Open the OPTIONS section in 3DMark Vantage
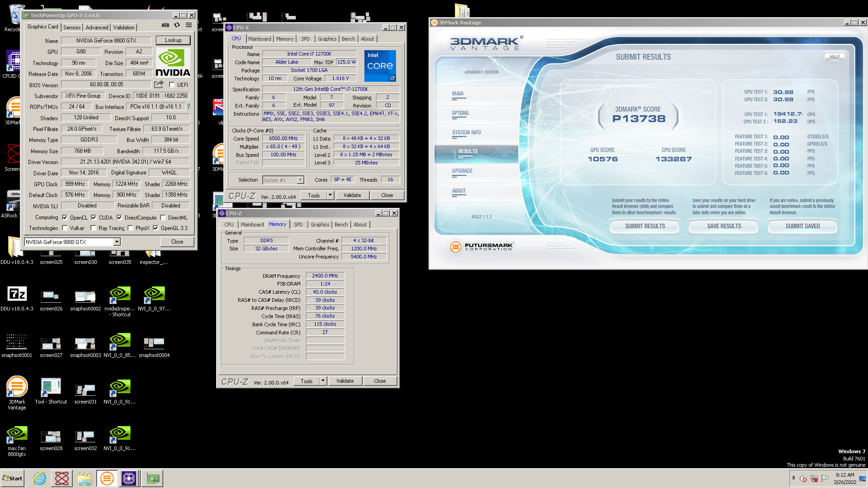The height and width of the screenshot is (488, 868). [460, 113]
